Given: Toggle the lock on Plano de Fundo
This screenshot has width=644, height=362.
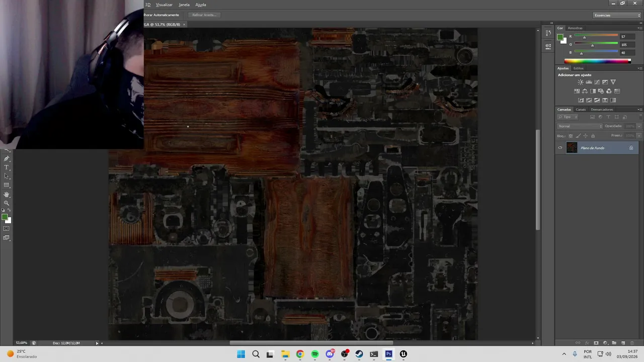Looking at the screenshot, I should pos(631,148).
